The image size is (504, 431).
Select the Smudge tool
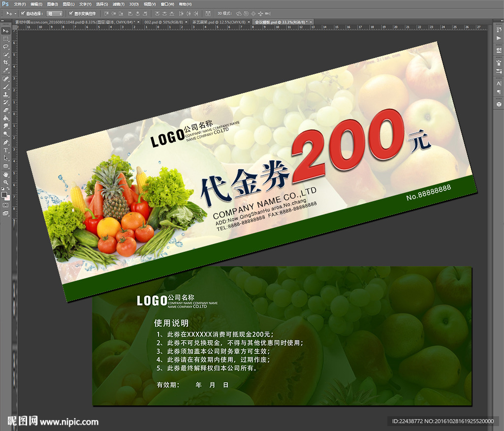tap(5, 126)
